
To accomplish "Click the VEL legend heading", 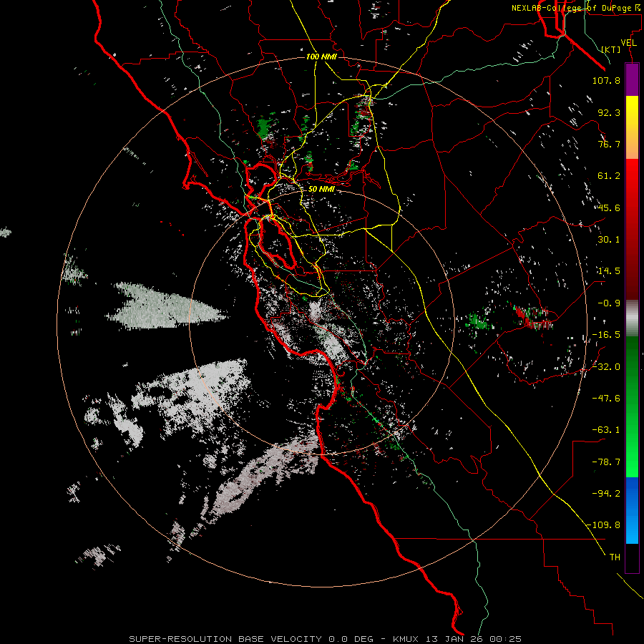I will 628,43.
